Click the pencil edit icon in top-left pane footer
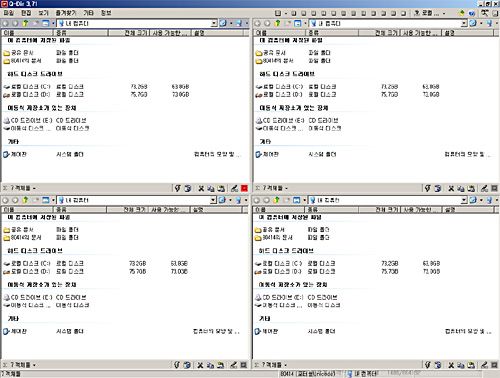Image resolution: width=500 pixels, height=378 pixels. tap(234, 188)
